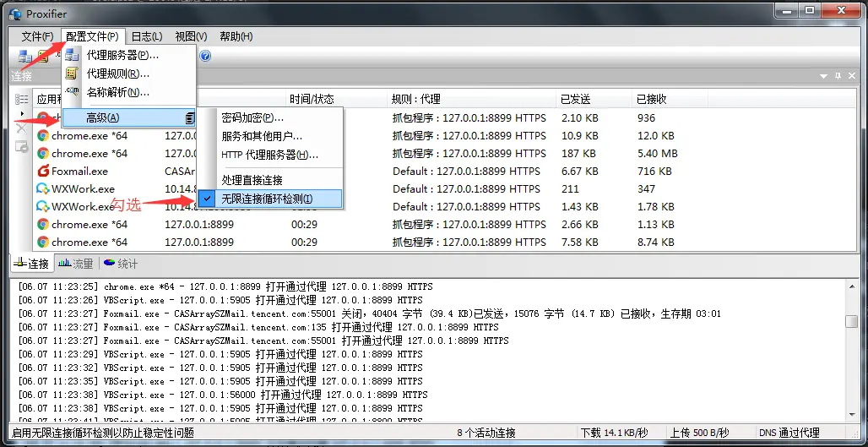This screenshot has height=447, width=868.
Task: Click the Proxifier title bar app icon
Action: 16,14
